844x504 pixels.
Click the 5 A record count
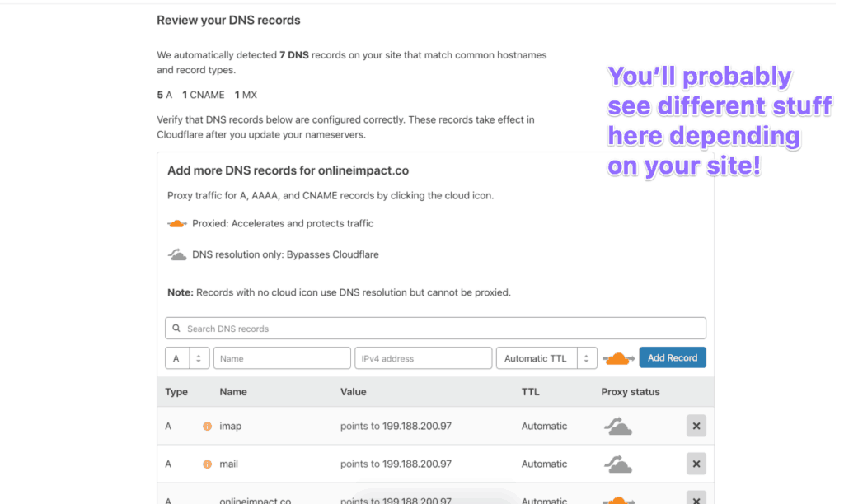coord(164,96)
